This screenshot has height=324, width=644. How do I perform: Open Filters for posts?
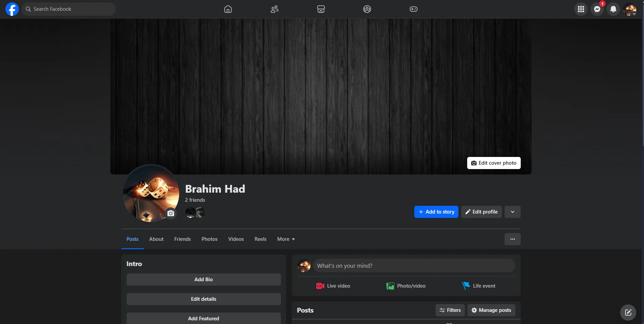[450, 310]
